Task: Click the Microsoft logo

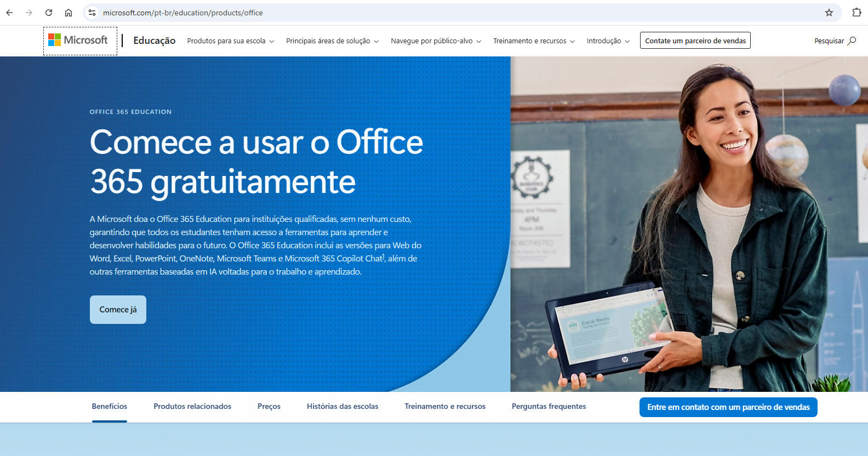Action: pyautogui.click(x=78, y=40)
